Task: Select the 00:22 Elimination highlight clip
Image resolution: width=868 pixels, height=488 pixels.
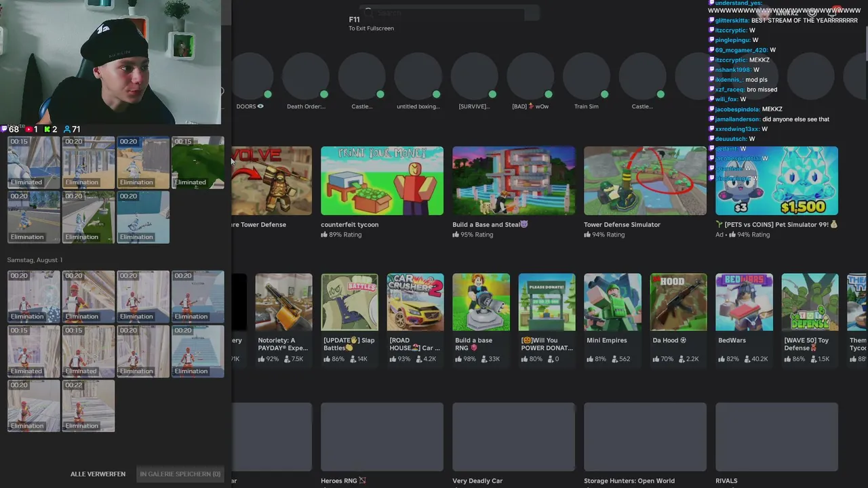Action: [x=88, y=406]
